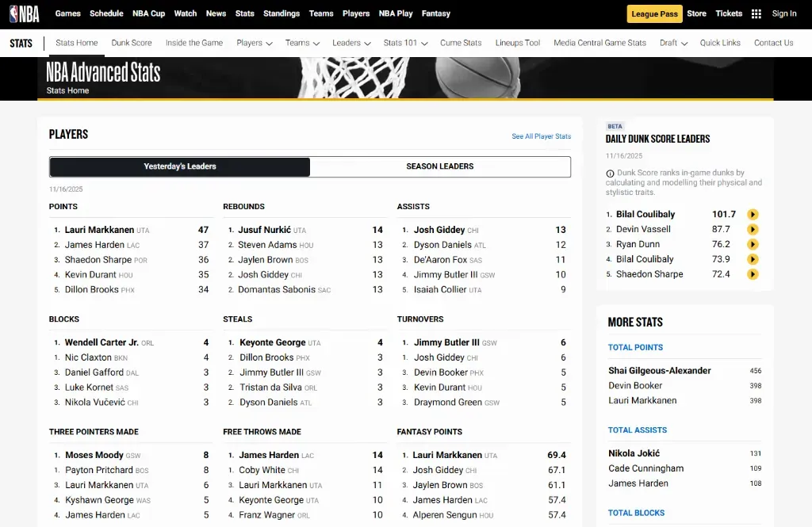The image size is (812, 527).
Task: Open the Lineups Tool page
Action: 518,43
